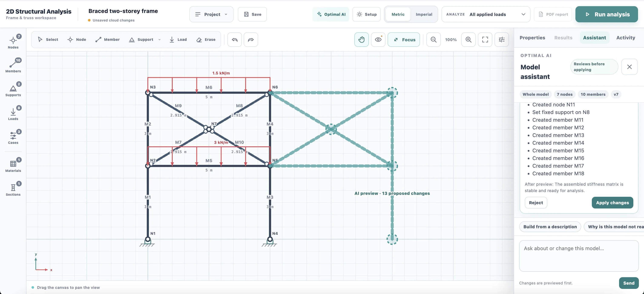644x294 pixels.
Task: Click Build from a description suggestion
Action: click(x=550, y=227)
